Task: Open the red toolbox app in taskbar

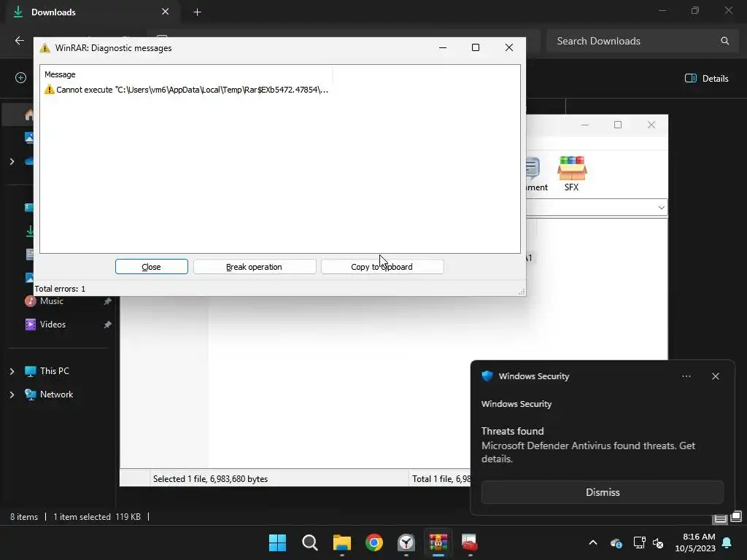Action: tap(470, 542)
